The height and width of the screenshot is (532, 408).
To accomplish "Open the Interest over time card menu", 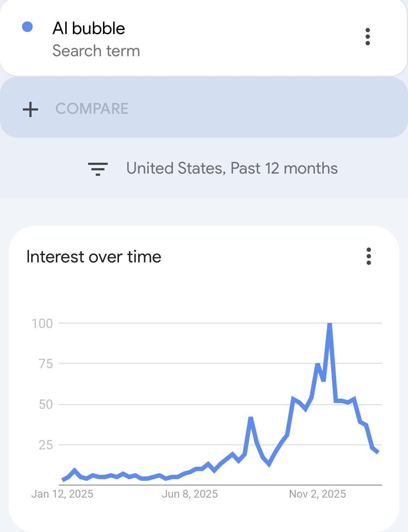I will click(x=368, y=256).
